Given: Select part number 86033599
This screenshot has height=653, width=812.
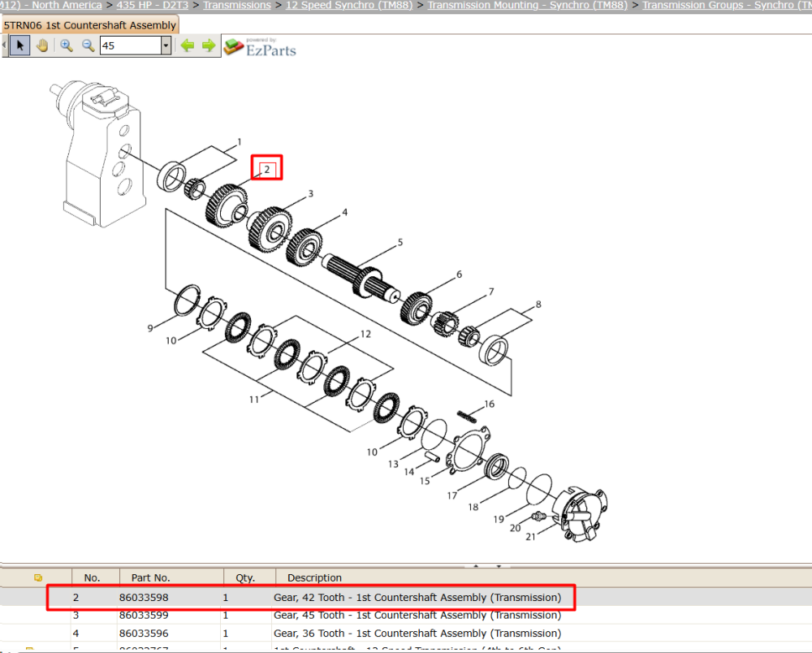Looking at the screenshot, I should tap(144, 615).
